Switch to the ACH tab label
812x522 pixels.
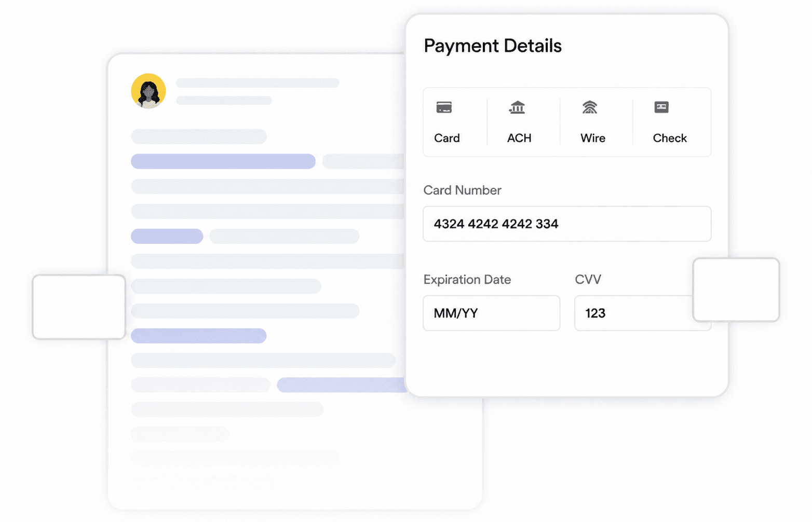coord(519,138)
